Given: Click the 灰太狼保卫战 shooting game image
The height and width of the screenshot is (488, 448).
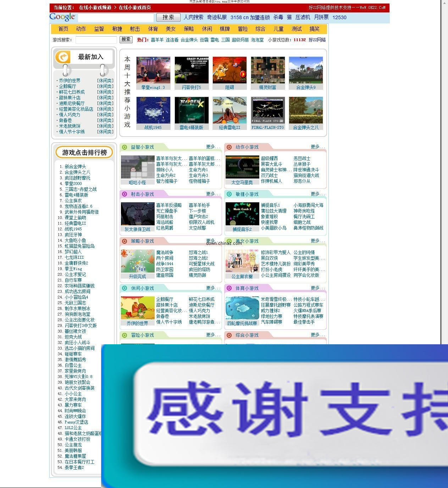Looking at the screenshot, I should tap(138, 214).
